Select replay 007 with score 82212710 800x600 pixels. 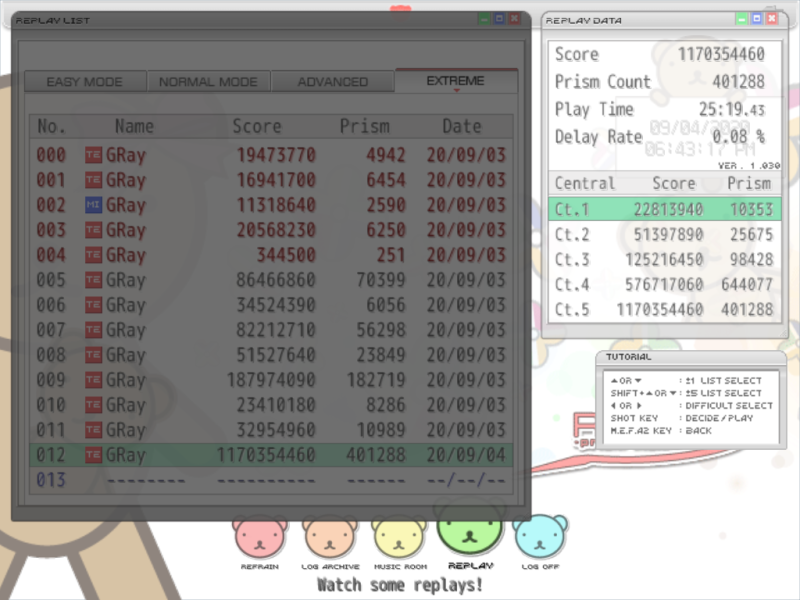[271, 330]
